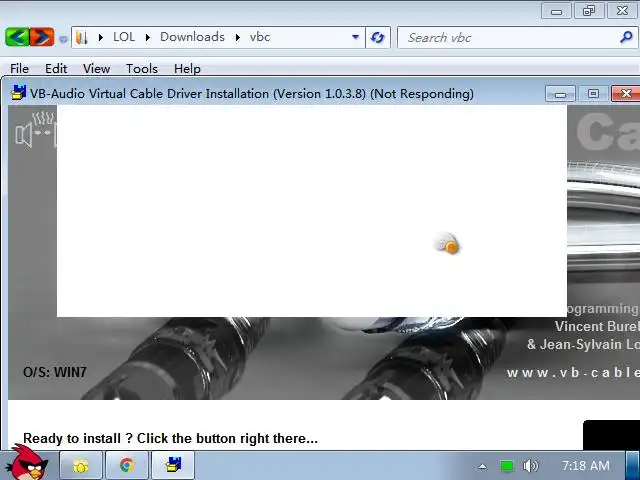Focus the Search vbc field
Image resolution: width=640 pixels, height=480 pixels.
coord(517,38)
